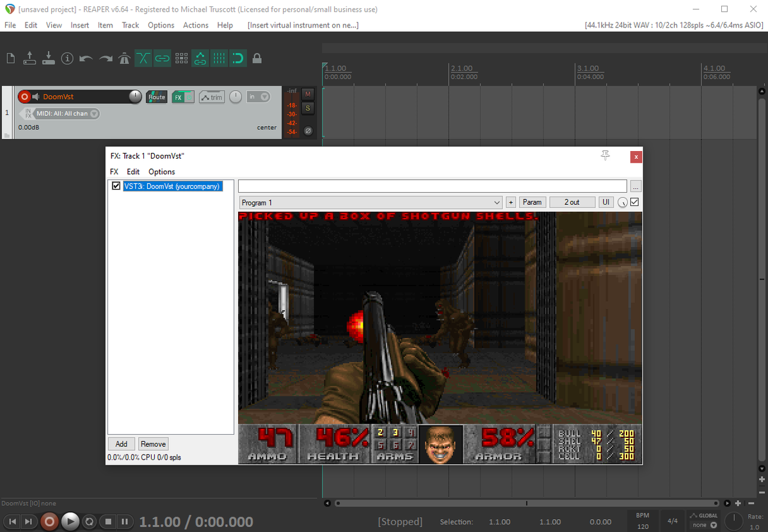Adjust DoomVst track pan knob
This screenshot has width=768, height=532.
236,97
